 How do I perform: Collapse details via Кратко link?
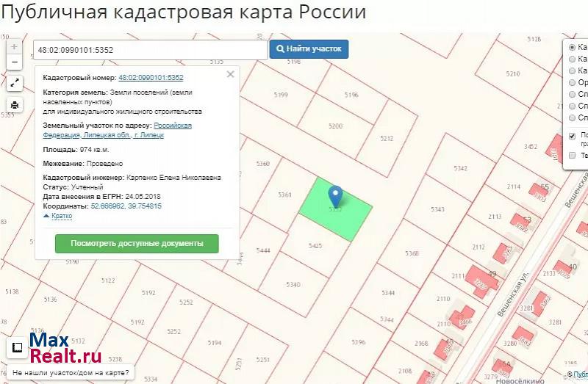point(62,216)
